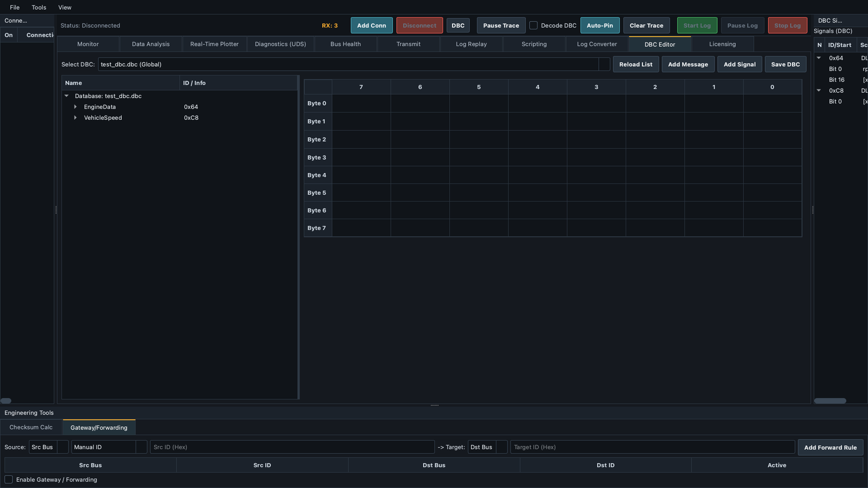Open the Dst Bus dropdown
The width and height of the screenshot is (868, 488).
(x=488, y=447)
